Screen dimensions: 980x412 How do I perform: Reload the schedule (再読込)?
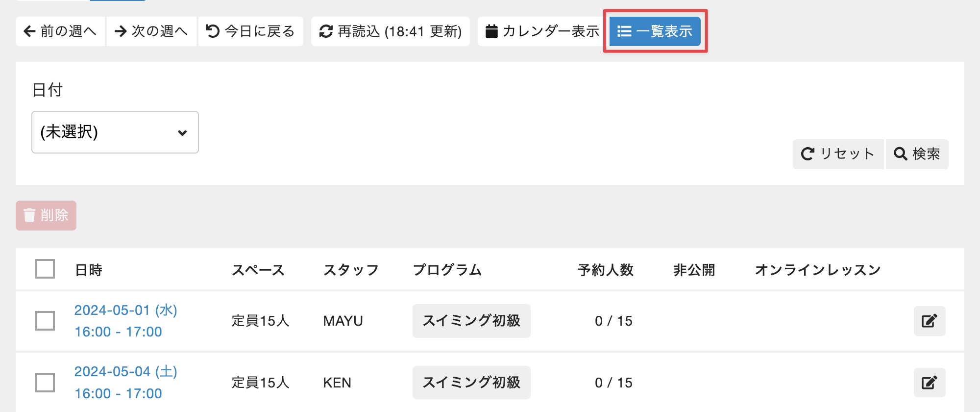click(x=391, y=31)
